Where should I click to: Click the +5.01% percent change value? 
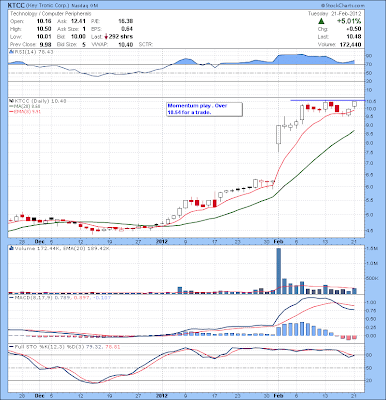coord(349,21)
